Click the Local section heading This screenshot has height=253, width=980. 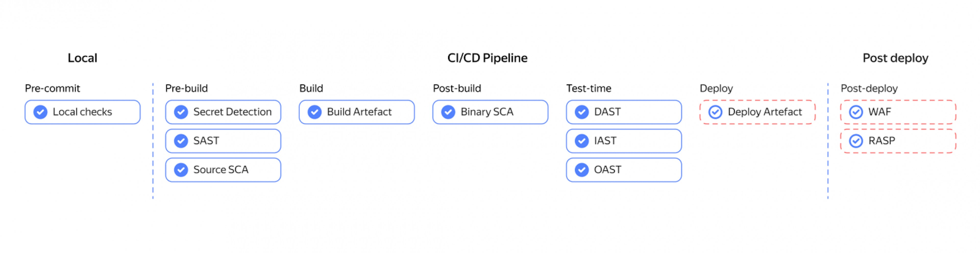pos(82,58)
